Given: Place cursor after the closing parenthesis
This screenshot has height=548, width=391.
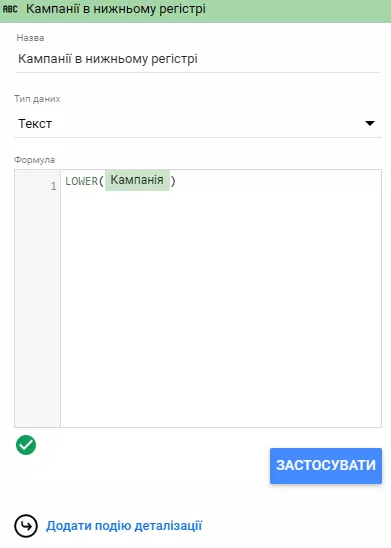Looking at the screenshot, I should pyautogui.click(x=176, y=181).
